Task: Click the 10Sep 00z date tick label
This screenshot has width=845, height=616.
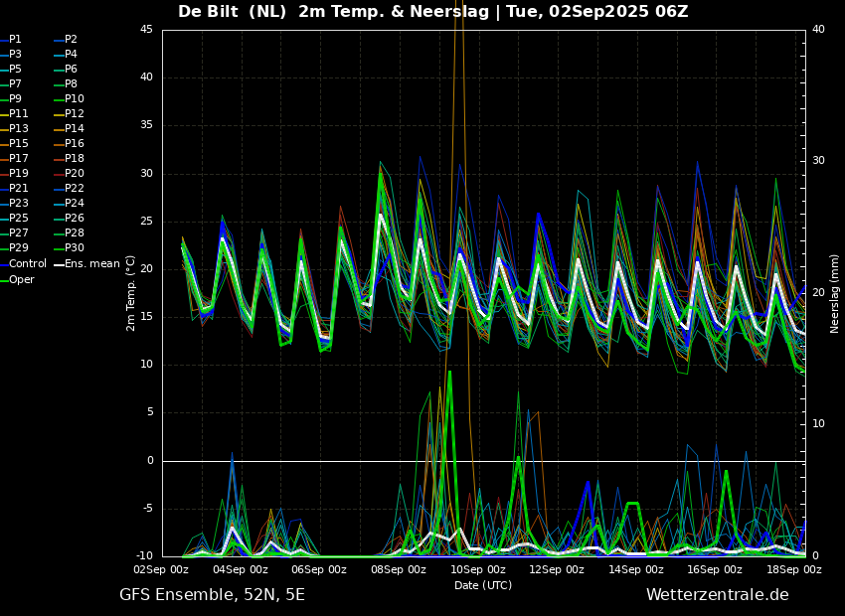Action: click(x=478, y=570)
